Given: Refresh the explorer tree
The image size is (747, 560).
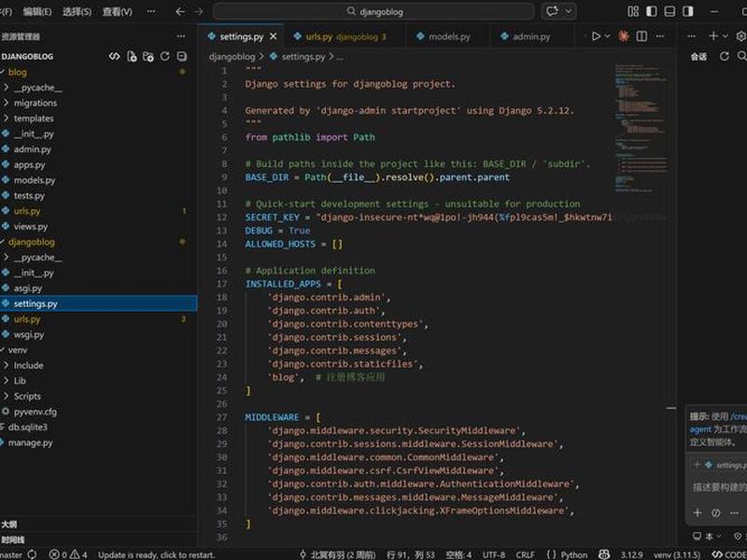Looking at the screenshot, I should pyautogui.click(x=165, y=56).
